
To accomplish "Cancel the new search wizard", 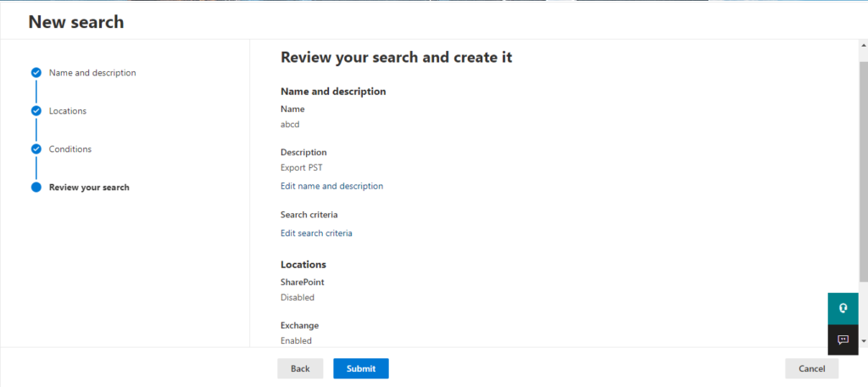I will click(811, 368).
